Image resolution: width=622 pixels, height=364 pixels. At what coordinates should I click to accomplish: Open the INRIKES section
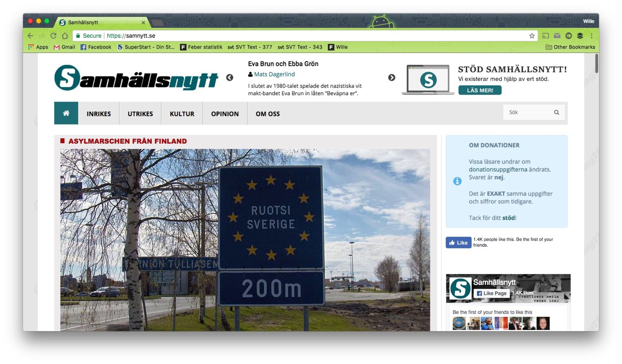pos(99,114)
